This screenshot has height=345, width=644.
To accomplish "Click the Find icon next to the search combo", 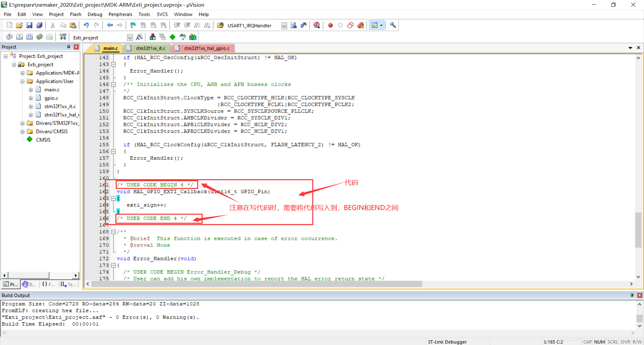I will [293, 25].
